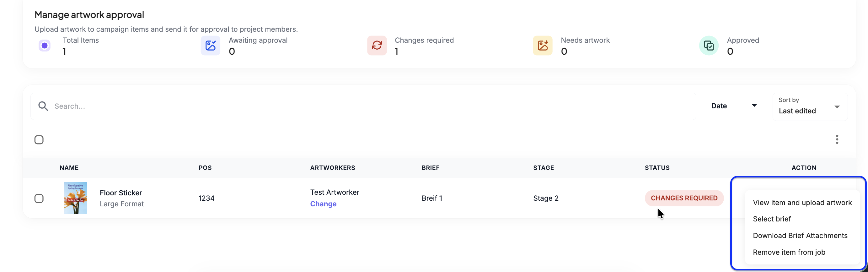Focus the Search input field

point(363,106)
